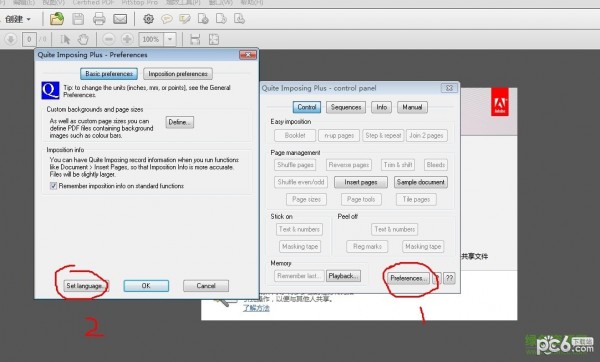Click Peel off Text & numbers button
Image resolution: width=600 pixels, height=362 pixels.
(x=395, y=229)
